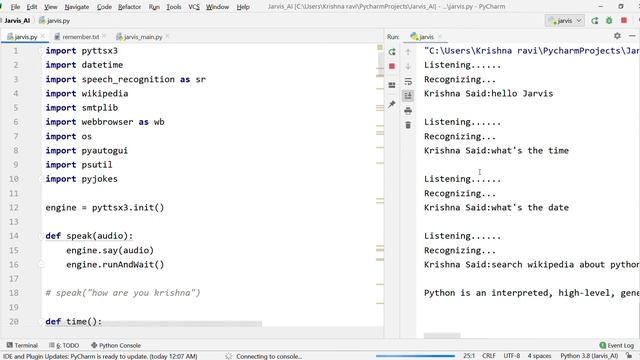
Task: Open the View menu
Action: click(x=51, y=7)
